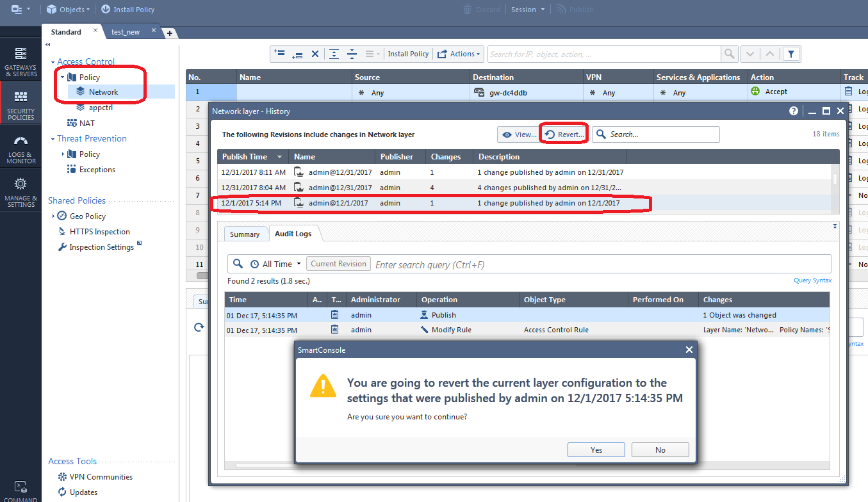Switch to the Summary tab in History
Viewport: 868px width, 502px height.
point(245,234)
